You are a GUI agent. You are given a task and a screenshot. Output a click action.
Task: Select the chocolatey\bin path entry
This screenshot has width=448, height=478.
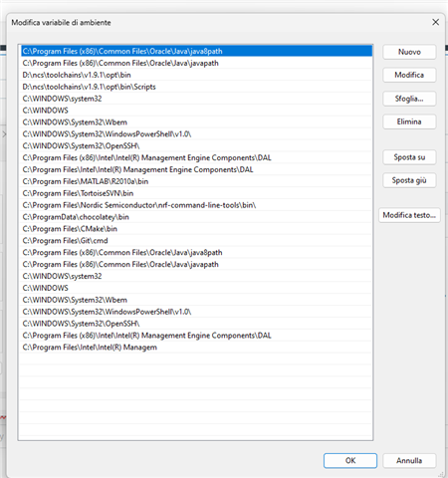(196, 217)
